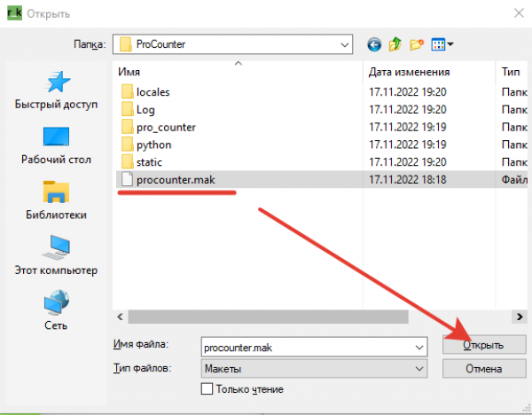Viewport: 532px width, 415px height.
Task: Sort by Имя column header
Action: click(x=129, y=72)
